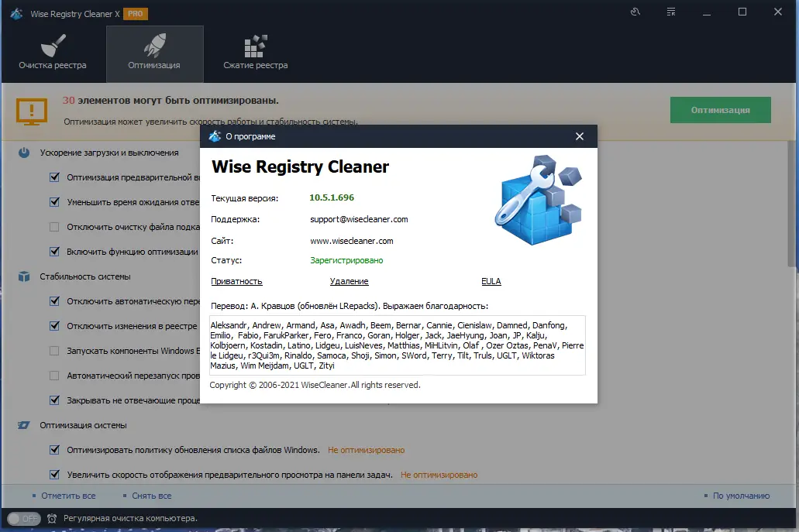This screenshot has width=799, height=532.
Task: Click the blue registry cube logo image
Action: [539, 200]
